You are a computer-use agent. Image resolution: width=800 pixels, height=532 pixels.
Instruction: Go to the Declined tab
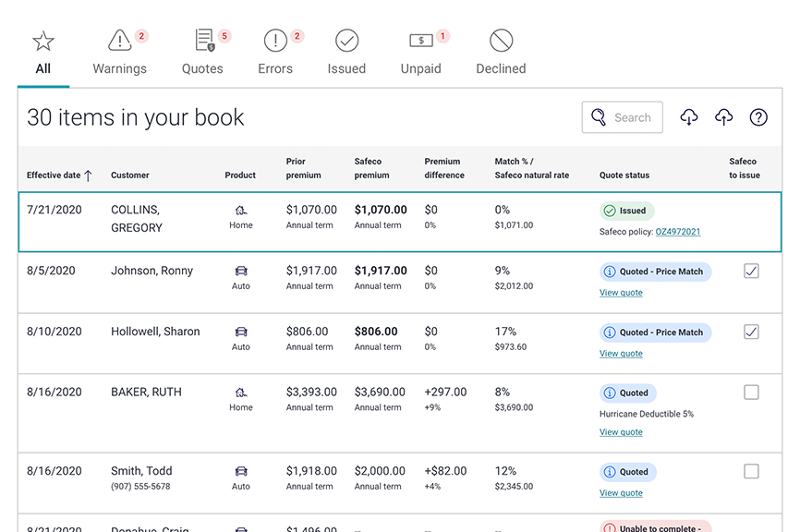pyautogui.click(x=501, y=53)
